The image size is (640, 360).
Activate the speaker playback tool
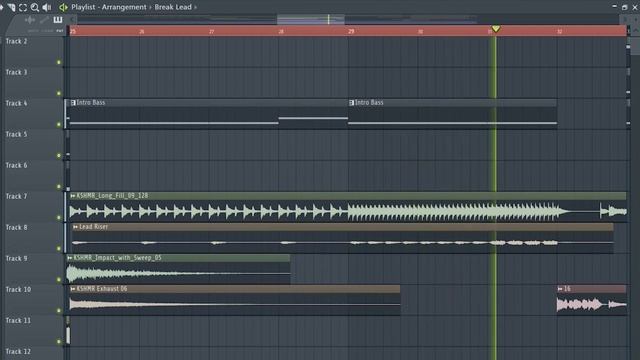[x=47, y=7]
